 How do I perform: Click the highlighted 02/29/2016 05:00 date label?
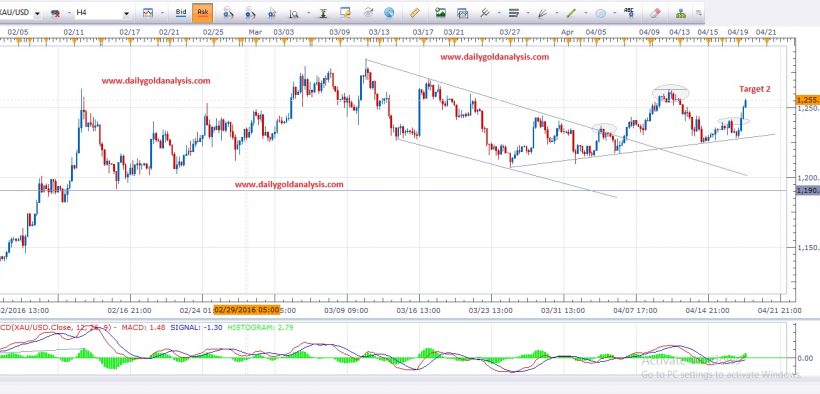click(247, 310)
